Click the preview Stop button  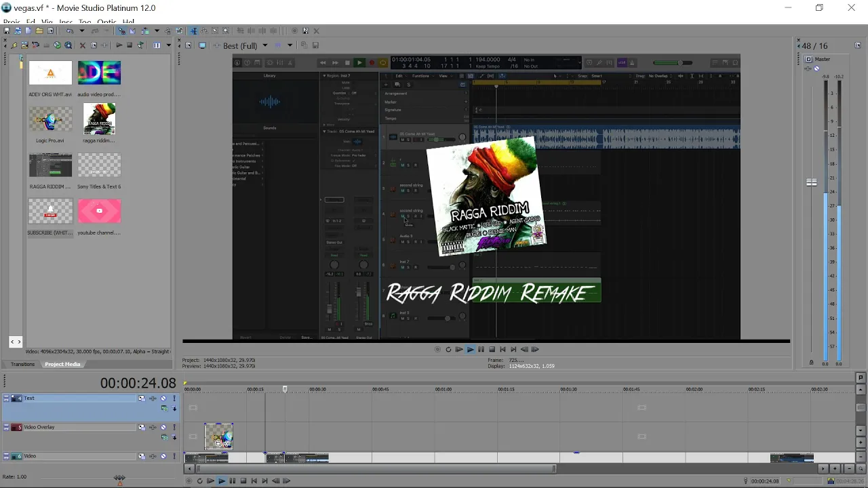[492, 350]
